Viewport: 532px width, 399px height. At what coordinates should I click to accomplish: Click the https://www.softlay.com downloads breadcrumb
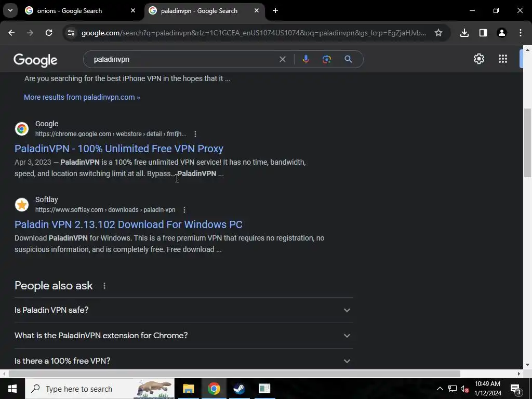[x=105, y=210]
